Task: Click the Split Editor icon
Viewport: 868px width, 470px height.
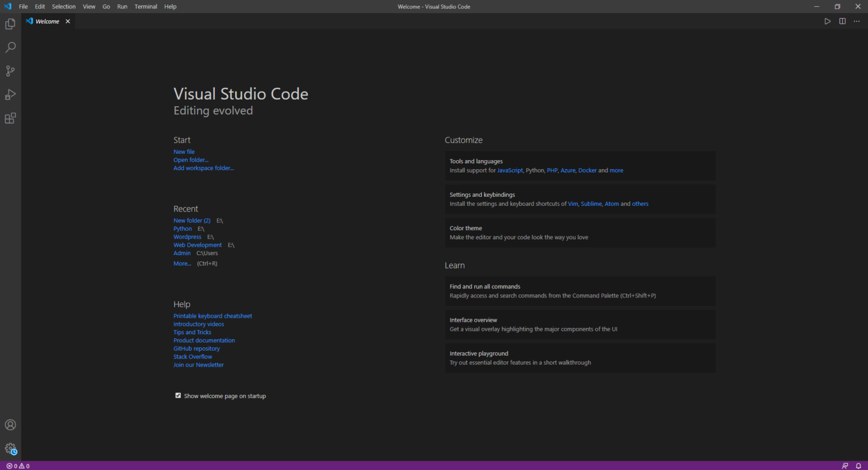Action: 842,21
